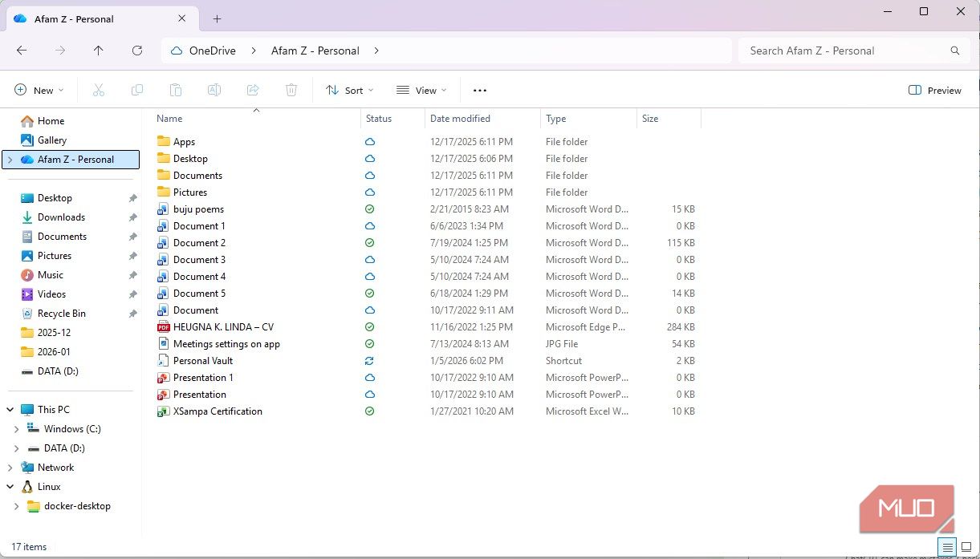Open a new tab with plus button
The width and height of the screenshot is (980, 559).
[x=217, y=18]
